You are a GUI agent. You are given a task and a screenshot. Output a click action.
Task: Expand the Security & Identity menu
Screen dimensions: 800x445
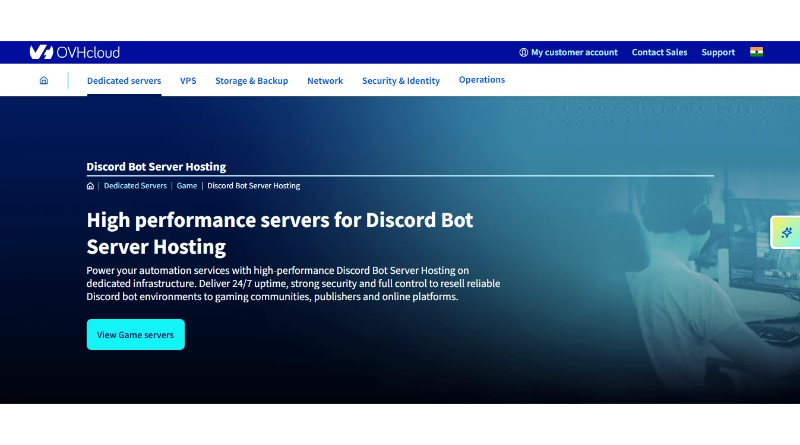pos(401,81)
